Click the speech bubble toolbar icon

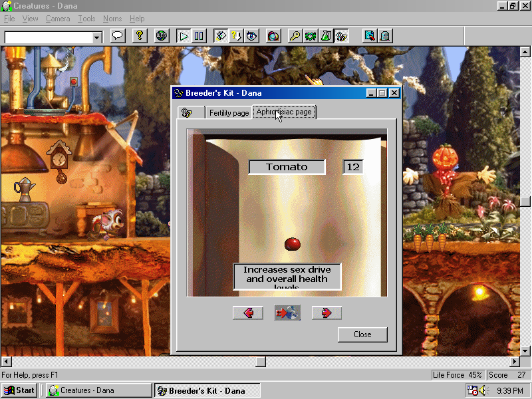[x=118, y=36]
